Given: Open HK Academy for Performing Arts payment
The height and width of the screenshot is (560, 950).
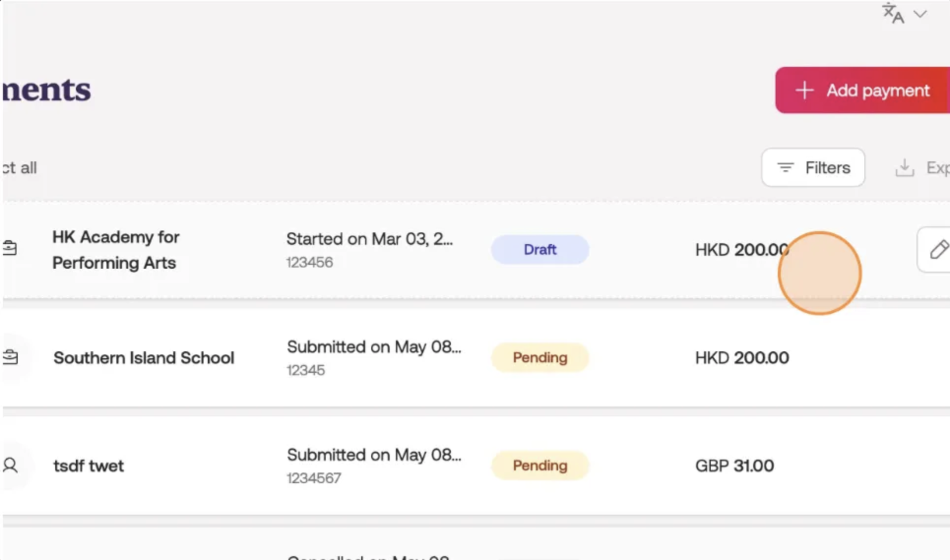Looking at the screenshot, I should point(116,249).
